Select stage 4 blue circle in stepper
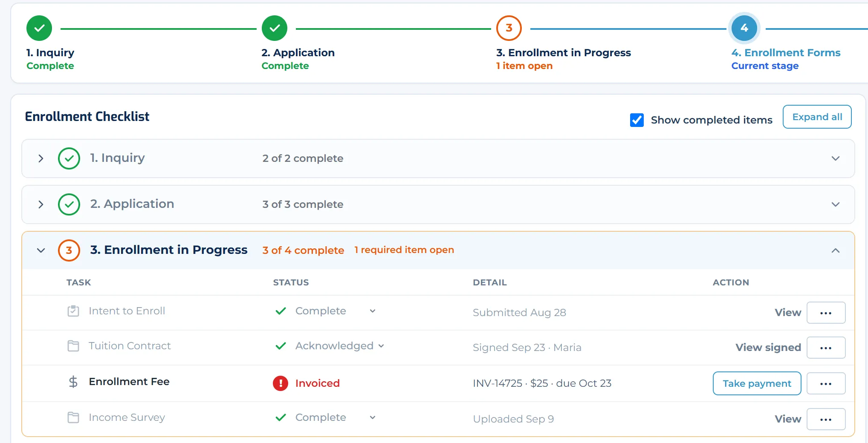868x443 pixels. click(x=744, y=28)
